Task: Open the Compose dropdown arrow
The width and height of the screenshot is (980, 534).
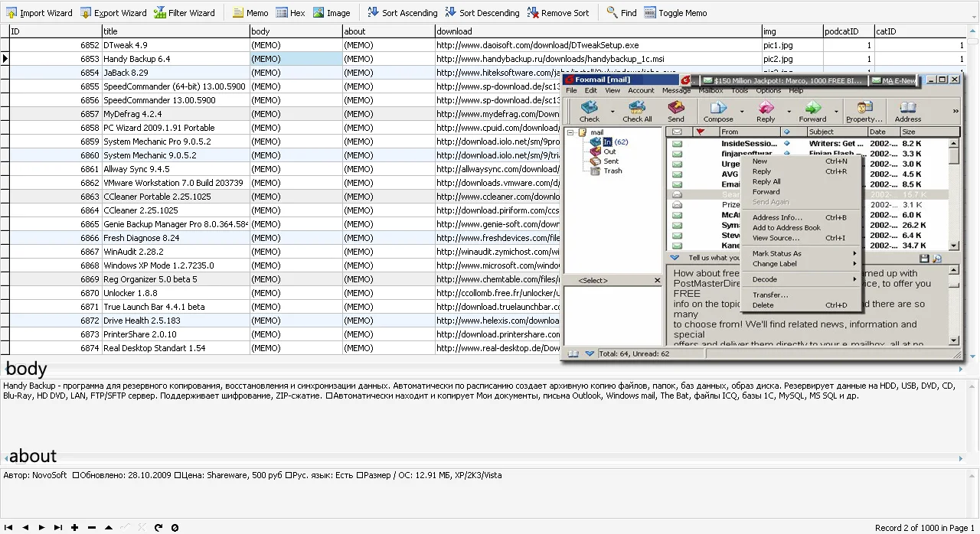Action: (741, 112)
